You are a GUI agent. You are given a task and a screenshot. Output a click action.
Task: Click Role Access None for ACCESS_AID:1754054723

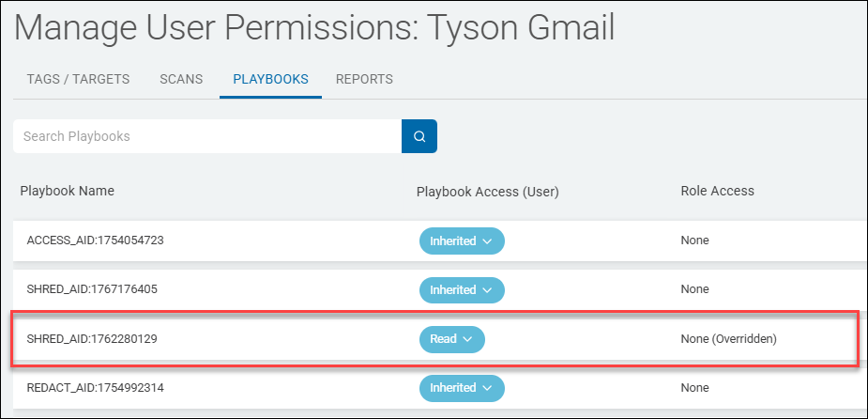pyautogui.click(x=694, y=241)
